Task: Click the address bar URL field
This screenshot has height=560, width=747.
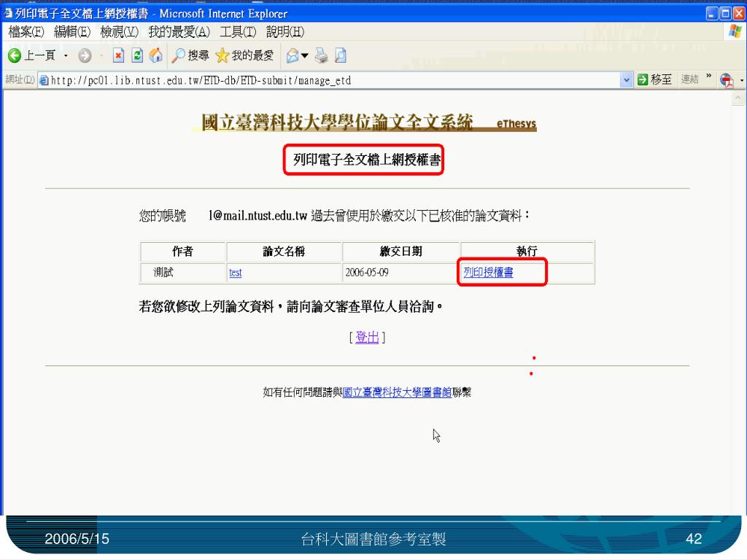Action: [329, 80]
